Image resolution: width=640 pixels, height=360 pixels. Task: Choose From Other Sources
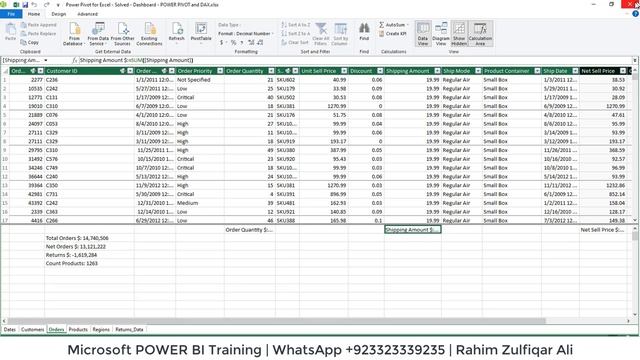click(122, 33)
